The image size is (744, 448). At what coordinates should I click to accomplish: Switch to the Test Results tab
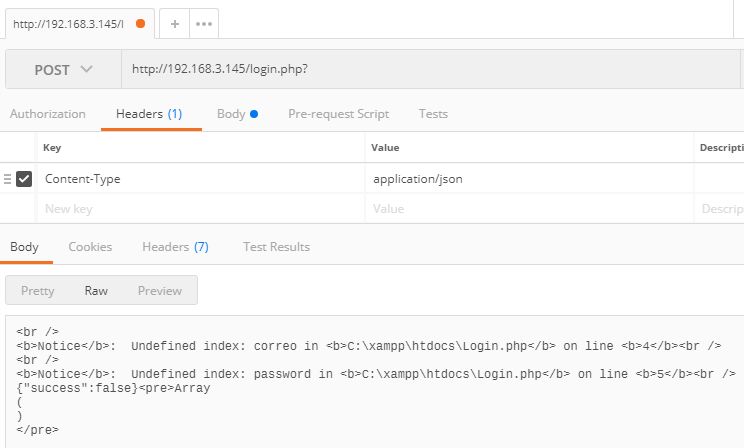point(276,247)
